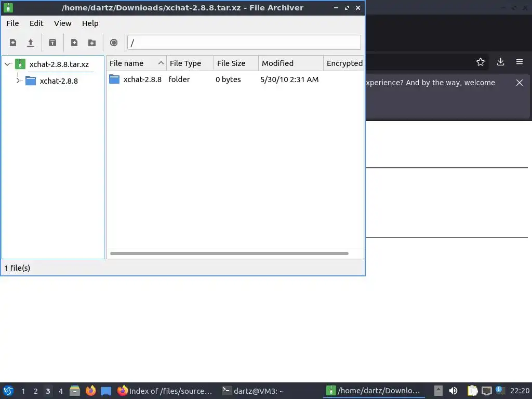Click the '5/30/10 2:31 AM' modified cell
532x399 pixels.
(x=289, y=79)
